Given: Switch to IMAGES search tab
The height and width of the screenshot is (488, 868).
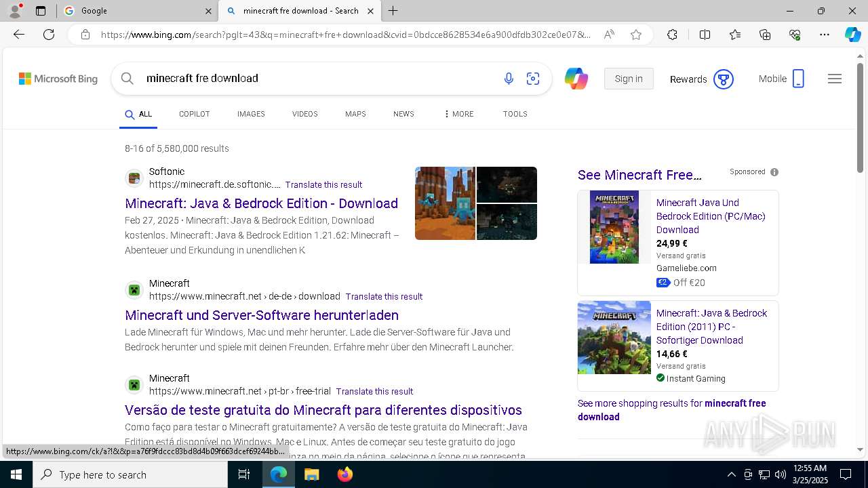Looking at the screenshot, I should pos(251,114).
